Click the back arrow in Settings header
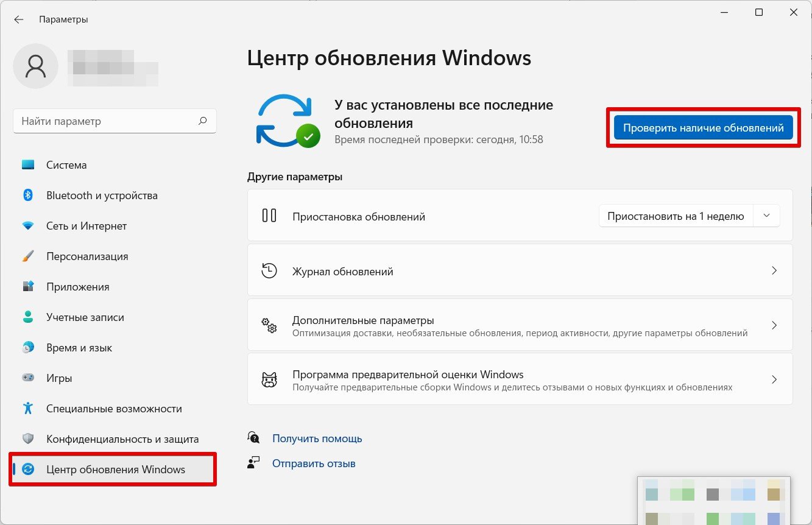 (18, 19)
